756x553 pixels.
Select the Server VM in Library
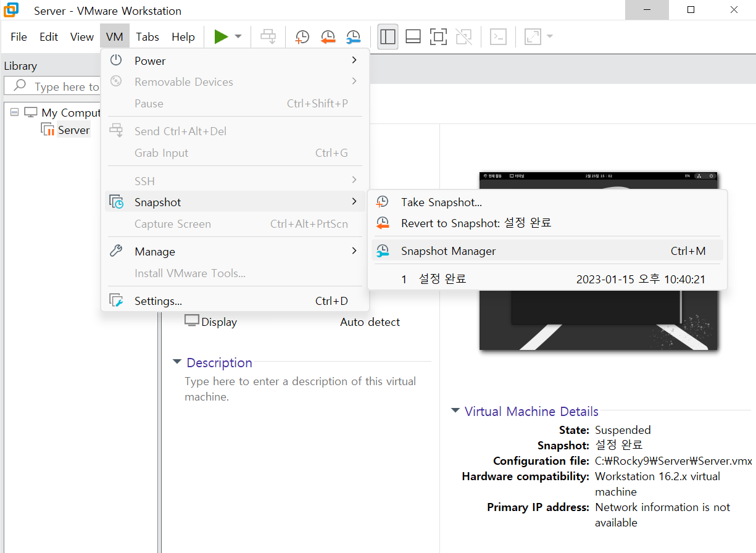(x=73, y=130)
